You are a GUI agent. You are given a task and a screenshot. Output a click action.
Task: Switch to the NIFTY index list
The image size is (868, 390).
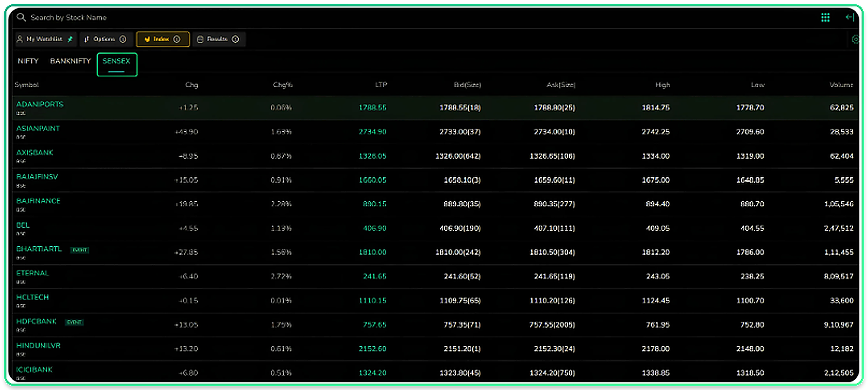tap(28, 61)
